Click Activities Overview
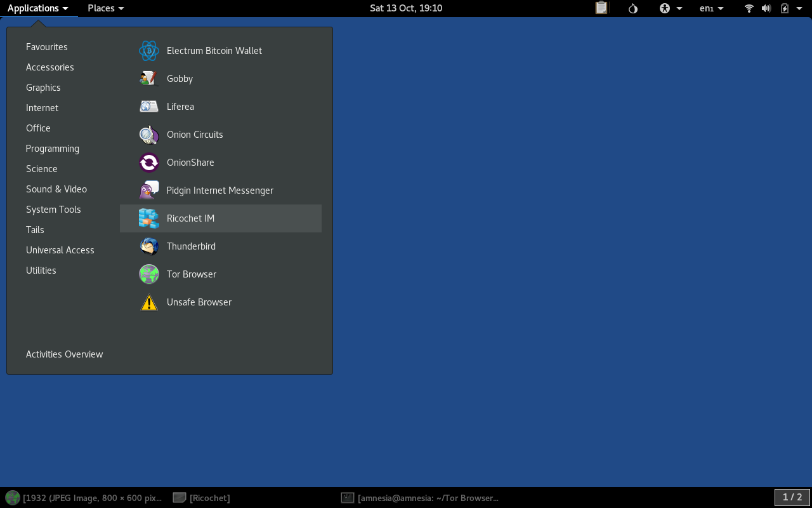This screenshot has height=508, width=812. [x=64, y=354]
